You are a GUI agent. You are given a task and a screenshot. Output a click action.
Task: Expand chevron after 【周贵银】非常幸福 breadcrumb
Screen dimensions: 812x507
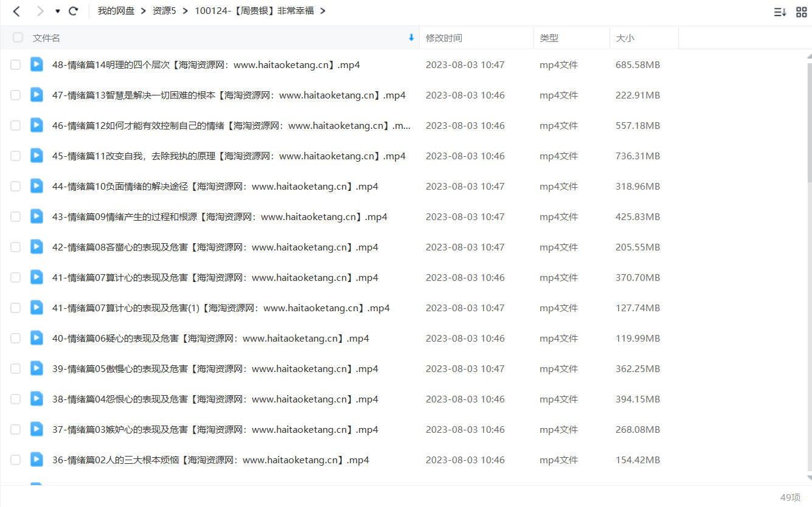click(x=322, y=10)
